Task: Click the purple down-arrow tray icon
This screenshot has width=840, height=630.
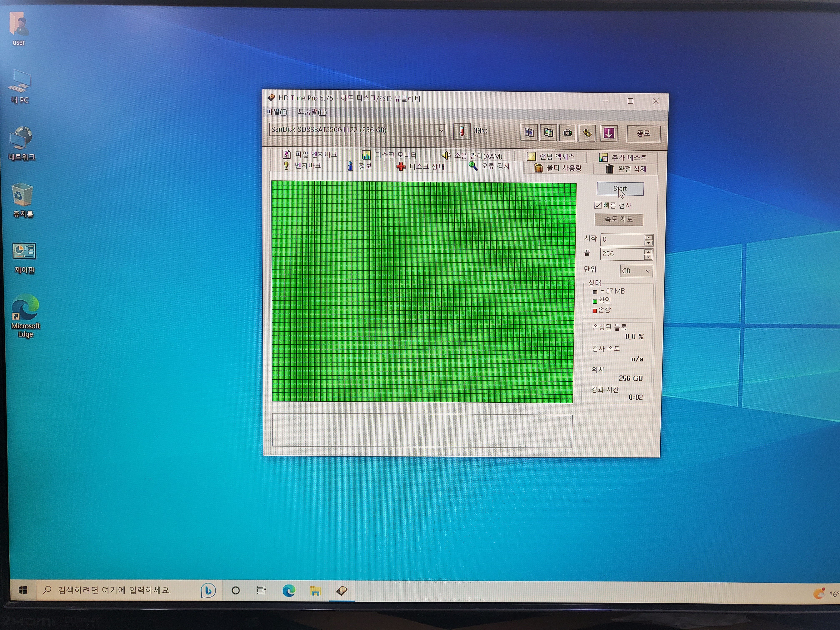Action: 609,133
